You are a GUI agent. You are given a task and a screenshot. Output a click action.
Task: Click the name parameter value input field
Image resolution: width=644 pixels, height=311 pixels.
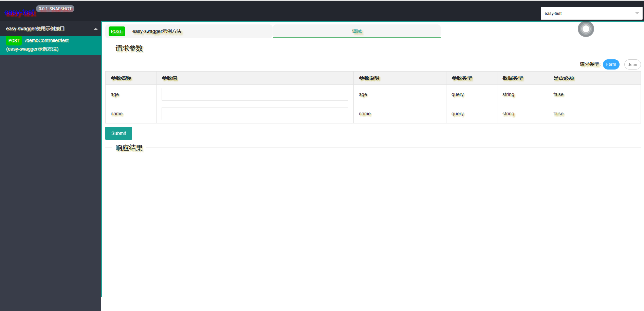tap(255, 113)
